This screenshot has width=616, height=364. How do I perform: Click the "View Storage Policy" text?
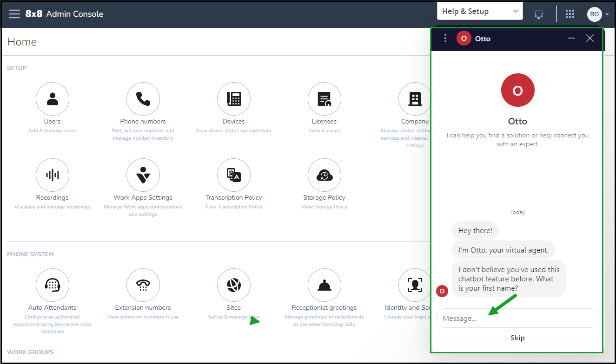pos(325,207)
